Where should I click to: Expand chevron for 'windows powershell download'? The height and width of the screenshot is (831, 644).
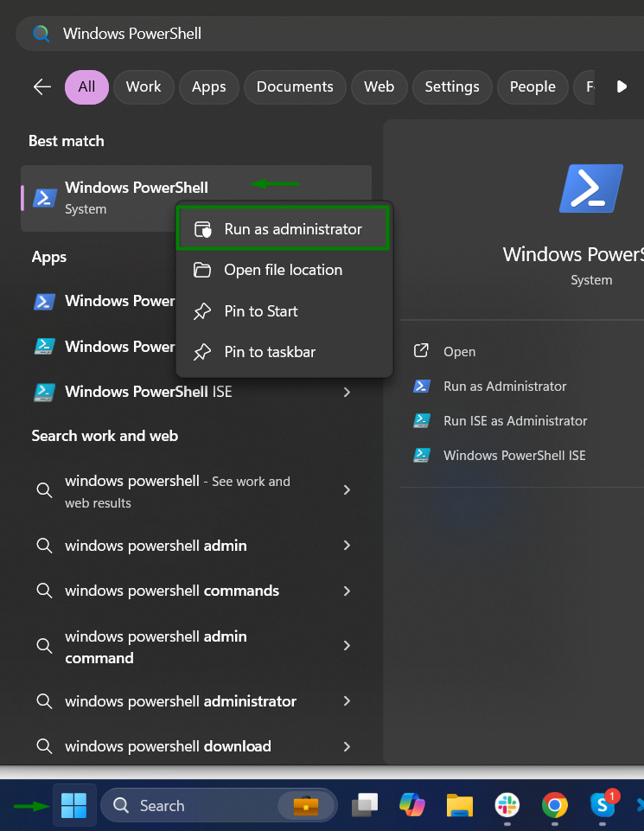point(347,747)
